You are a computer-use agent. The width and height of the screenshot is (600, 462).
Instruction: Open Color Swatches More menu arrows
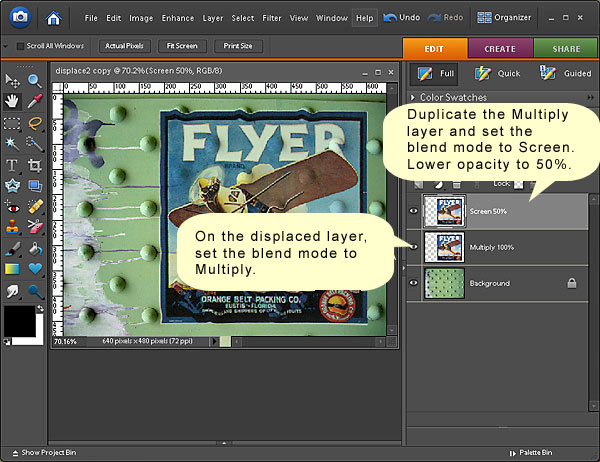tap(590, 98)
